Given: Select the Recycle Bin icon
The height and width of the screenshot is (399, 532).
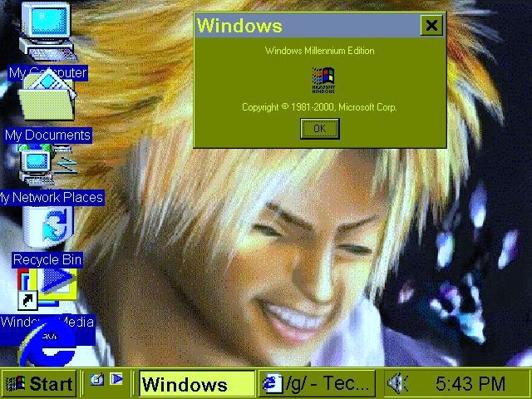Looking at the screenshot, I should (48, 227).
